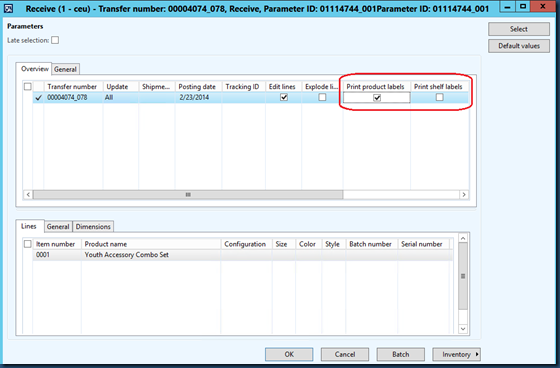Screen dimensions: 560x368
Task: Toggle the Late selection checkbox
Action: point(55,40)
